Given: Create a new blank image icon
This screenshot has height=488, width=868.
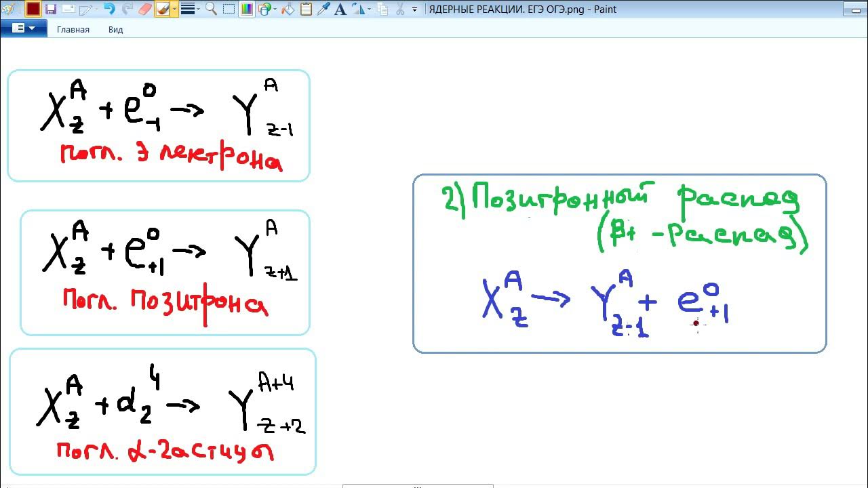Looking at the screenshot, I should pyautogui.click(x=85, y=9).
